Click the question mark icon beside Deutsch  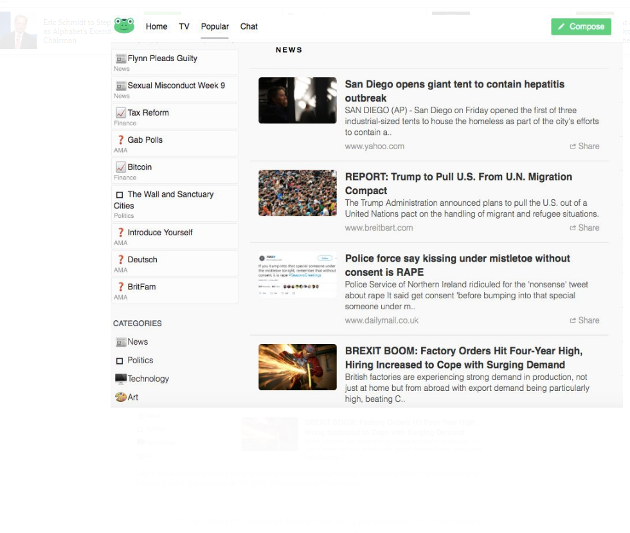point(121,260)
